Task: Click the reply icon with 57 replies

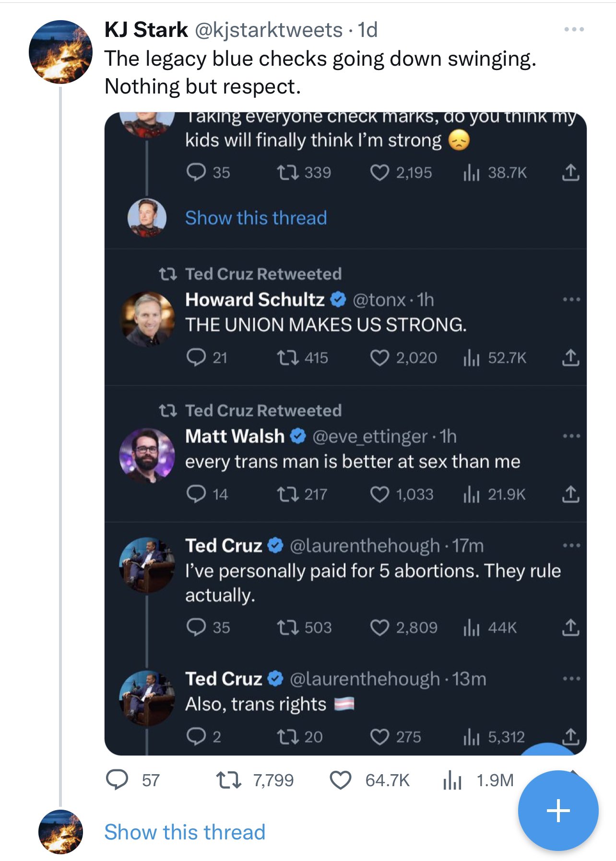Action: tap(117, 779)
